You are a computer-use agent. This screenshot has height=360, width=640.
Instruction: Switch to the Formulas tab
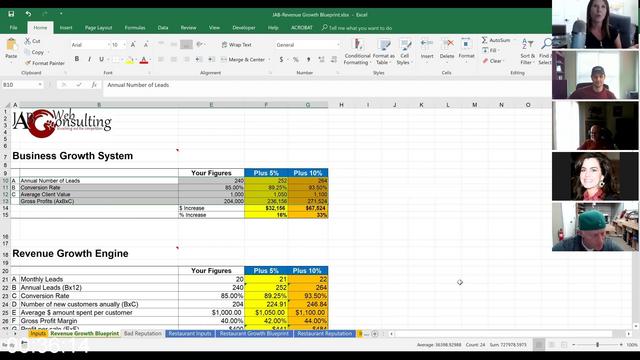pyautogui.click(x=135, y=28)
